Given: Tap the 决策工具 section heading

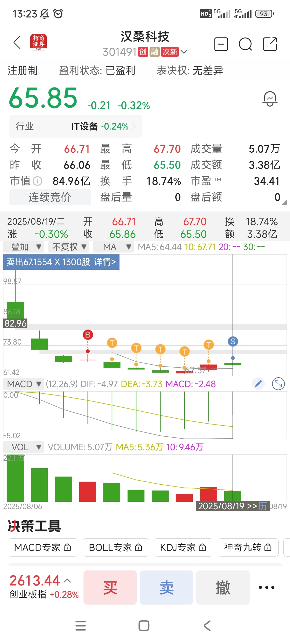Looking at the screenshot, I should click(x=34, y=526).
